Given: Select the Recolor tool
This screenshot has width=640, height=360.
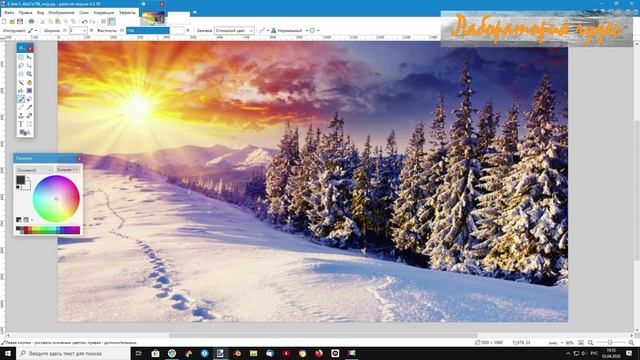Looking at the screenshot, I should click(29, 116).
